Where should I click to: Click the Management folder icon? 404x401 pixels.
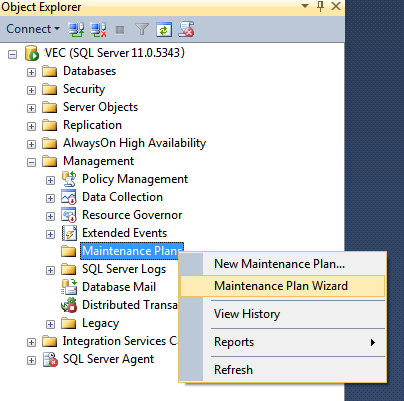point(50,161)
